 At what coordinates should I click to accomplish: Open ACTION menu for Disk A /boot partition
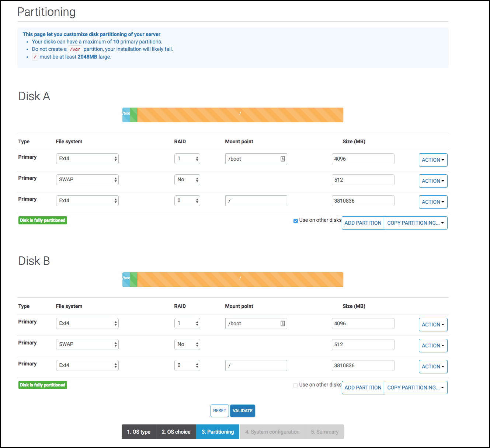click(433, 160)
